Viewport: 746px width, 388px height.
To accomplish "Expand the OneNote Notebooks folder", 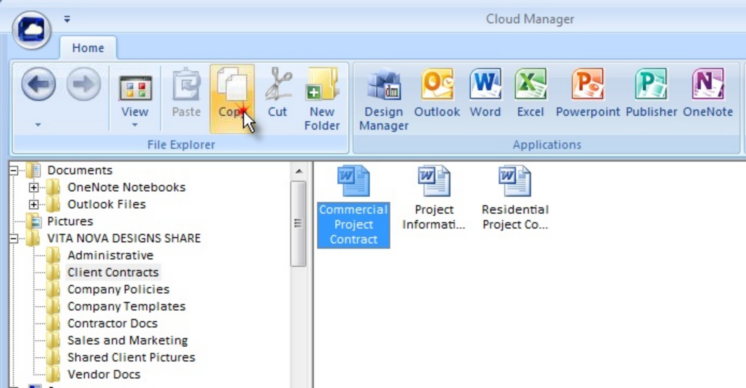I will point(34,187).
